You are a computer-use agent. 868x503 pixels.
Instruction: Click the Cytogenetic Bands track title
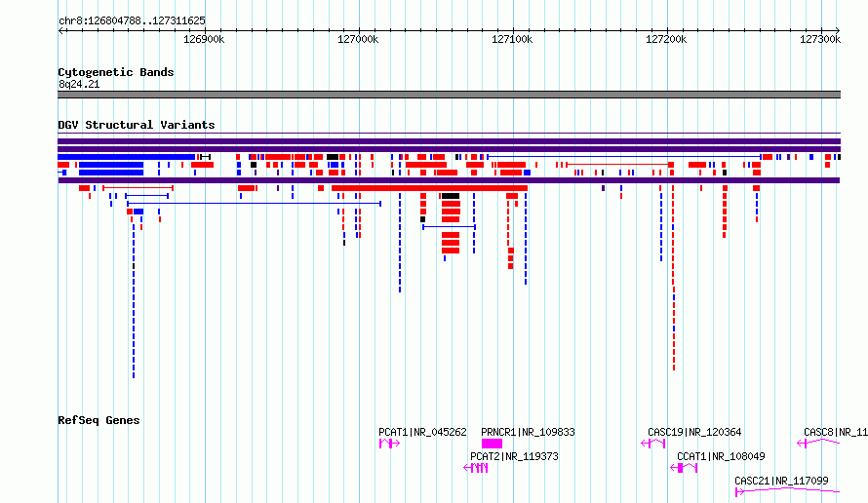point(116,72)
